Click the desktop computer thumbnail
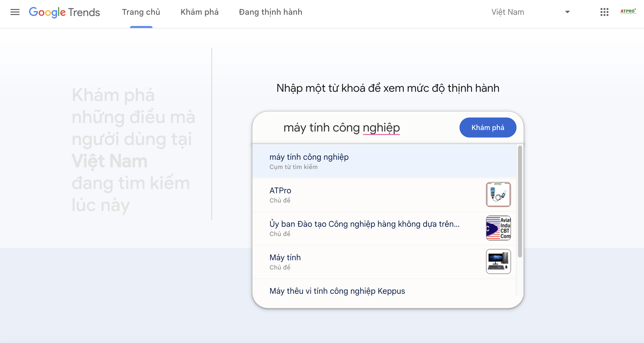Screen dimensions: 644x343 pyautogui.click(x=498, y=261)
